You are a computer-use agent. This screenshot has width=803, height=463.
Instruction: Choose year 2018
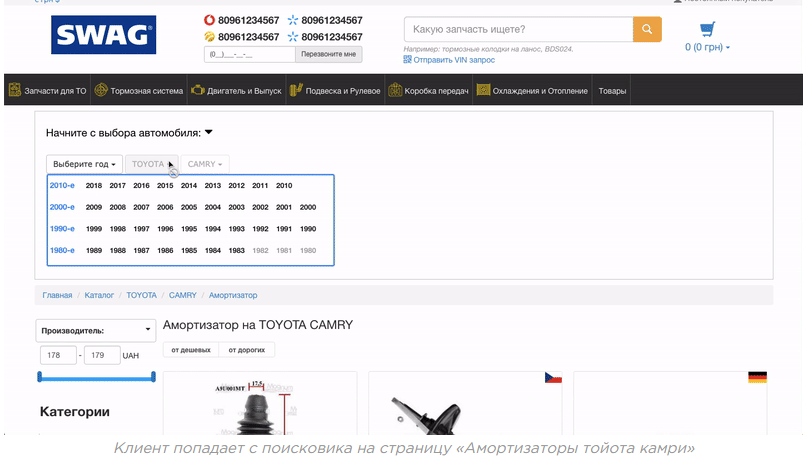(x=94, y=185)
